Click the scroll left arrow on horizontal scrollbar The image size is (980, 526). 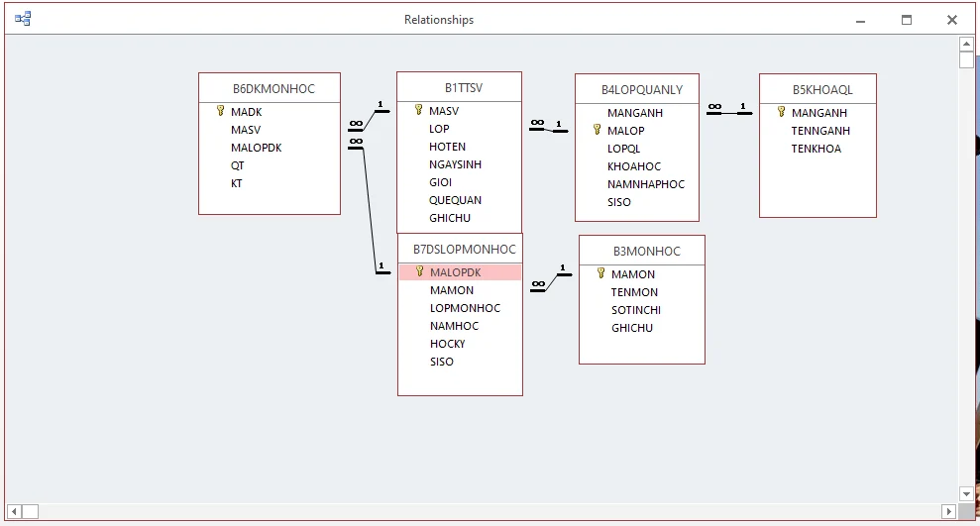click(16, 511)
